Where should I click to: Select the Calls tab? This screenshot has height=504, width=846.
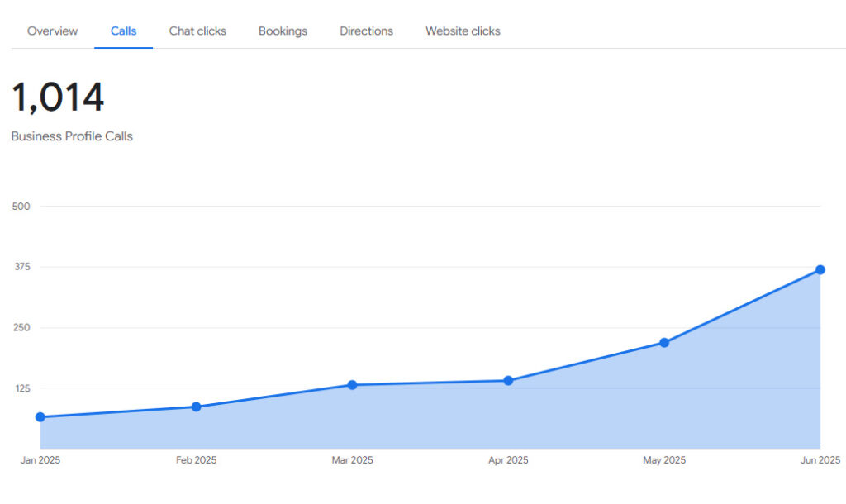point(123,31)
